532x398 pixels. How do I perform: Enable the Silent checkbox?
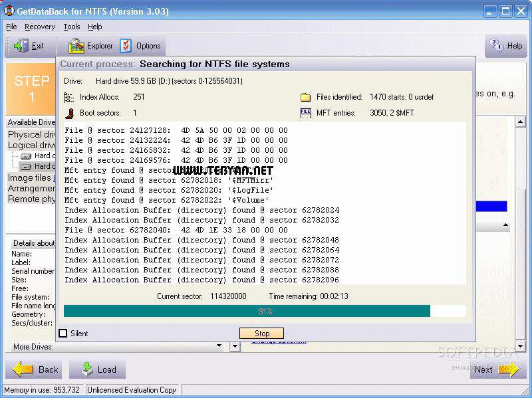pyautogui.click(x=65, y=333)
